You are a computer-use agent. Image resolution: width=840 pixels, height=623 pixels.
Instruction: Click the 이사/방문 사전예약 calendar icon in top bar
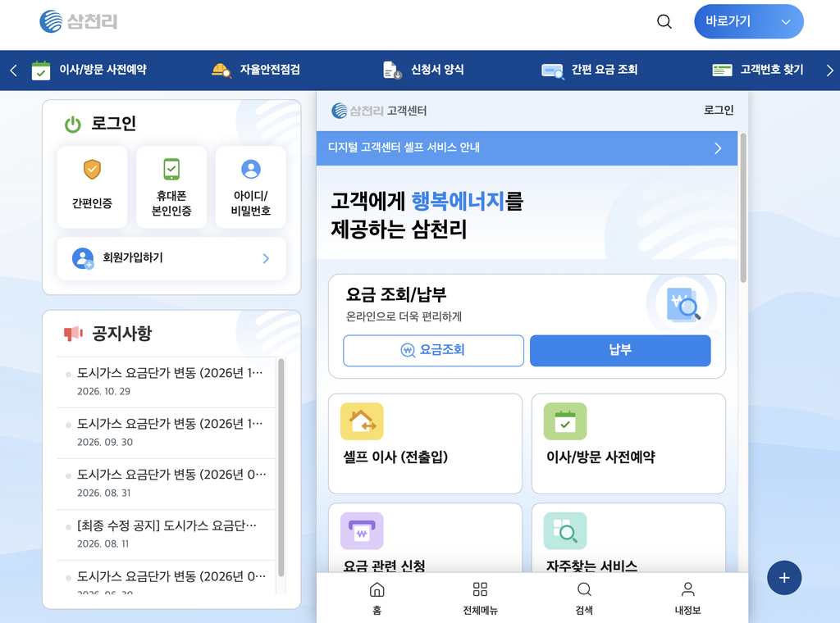click(41, 70)
